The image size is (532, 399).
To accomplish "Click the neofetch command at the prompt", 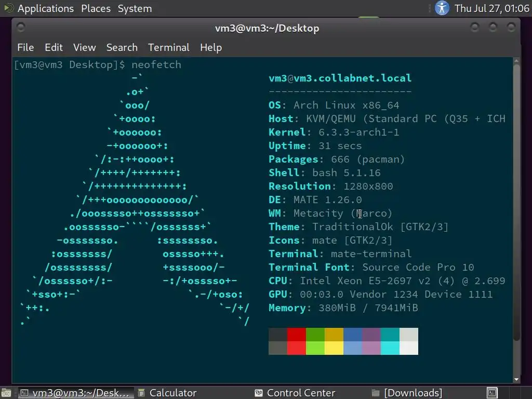I will pos(156,65).
